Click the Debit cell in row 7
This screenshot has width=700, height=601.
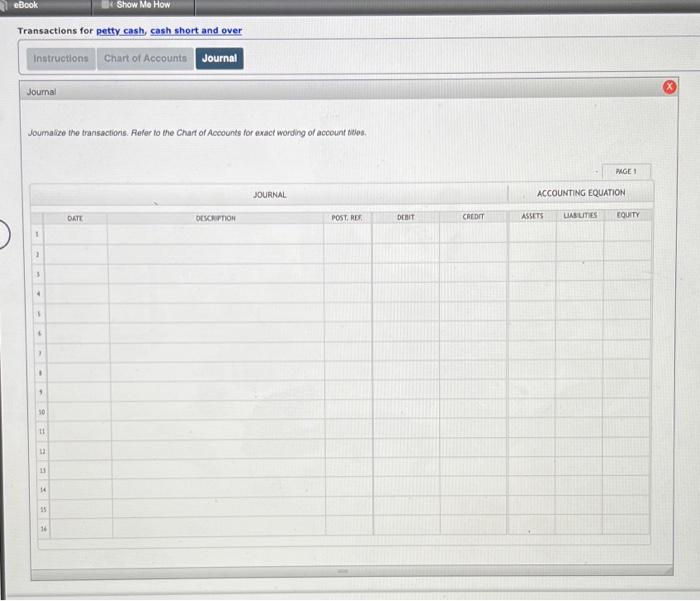[x=406, y=351]
